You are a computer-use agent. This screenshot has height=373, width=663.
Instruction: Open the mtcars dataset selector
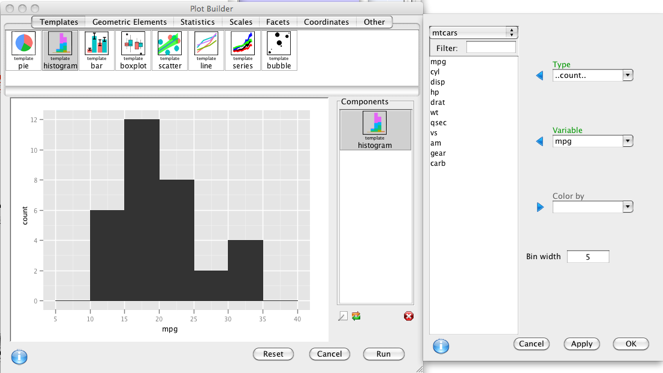[473, 33]
